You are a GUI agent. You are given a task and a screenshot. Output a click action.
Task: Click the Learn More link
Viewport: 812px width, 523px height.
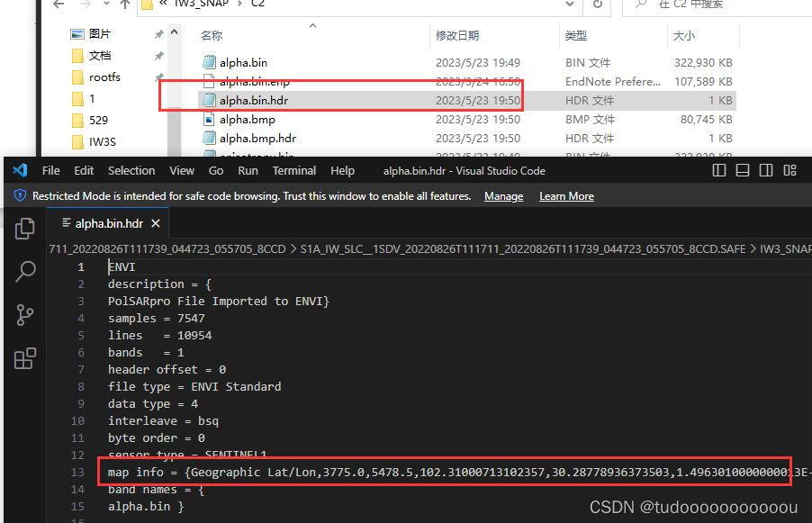(x=566, y=195)
